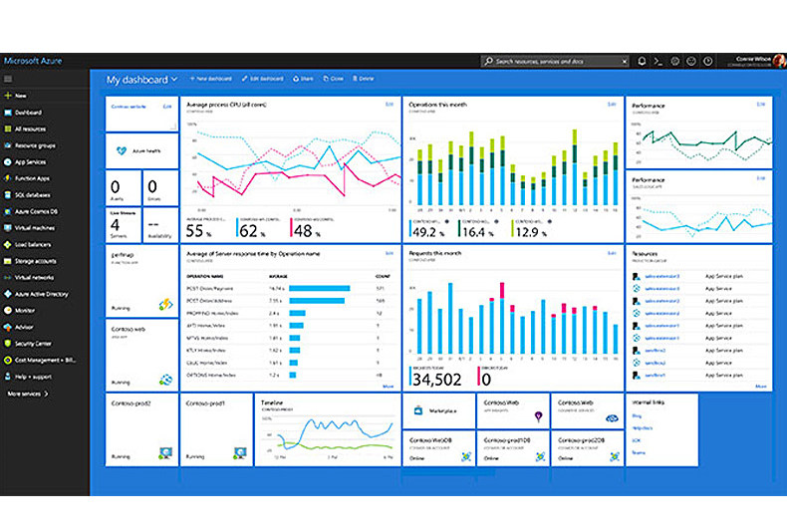Click the 16.74 s POST row bar
Viewport: 787px width, 532px height.
[319, 289]
